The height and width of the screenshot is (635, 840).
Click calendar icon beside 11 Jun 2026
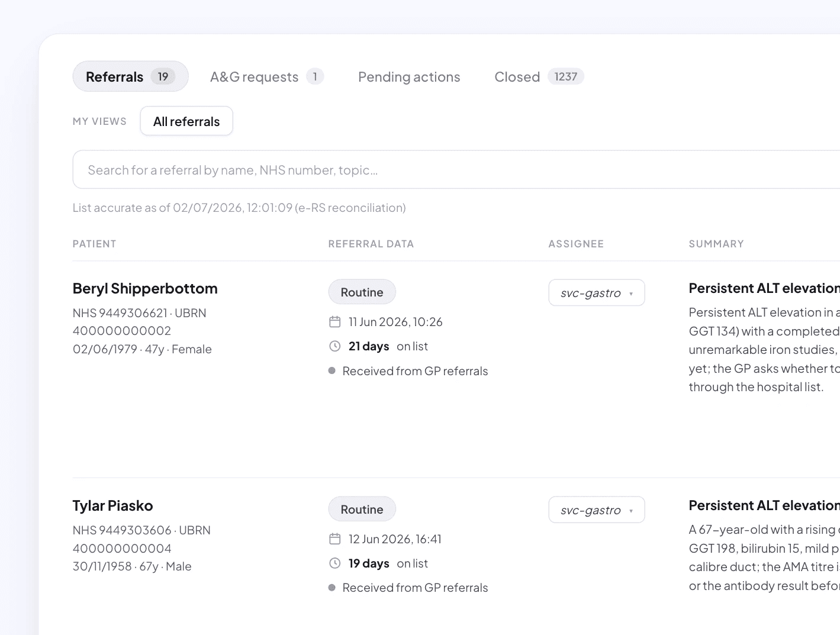click(x=335, y=322)
